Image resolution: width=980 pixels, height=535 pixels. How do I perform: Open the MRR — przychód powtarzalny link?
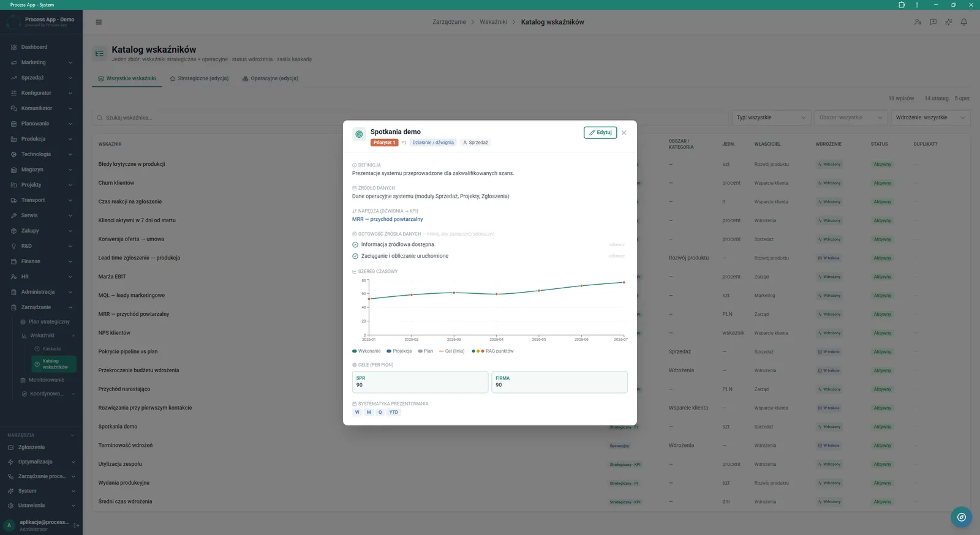(x=387, y=219)
